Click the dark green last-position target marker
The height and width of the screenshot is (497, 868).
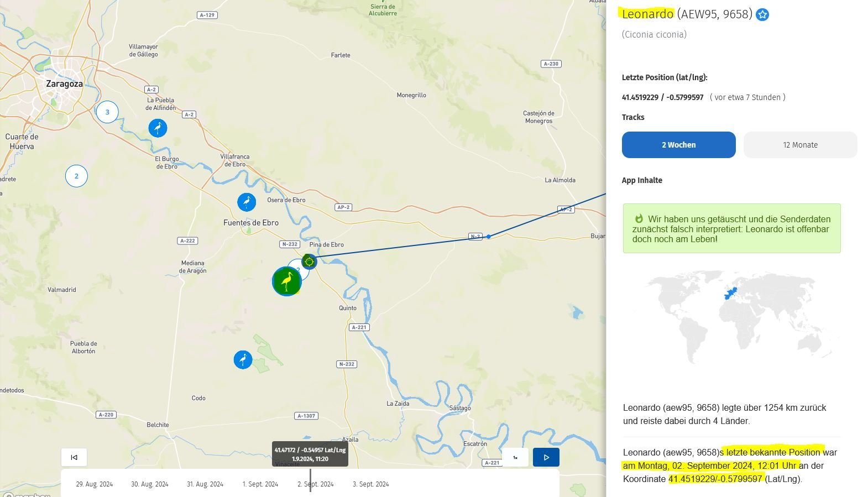(309, 261)
